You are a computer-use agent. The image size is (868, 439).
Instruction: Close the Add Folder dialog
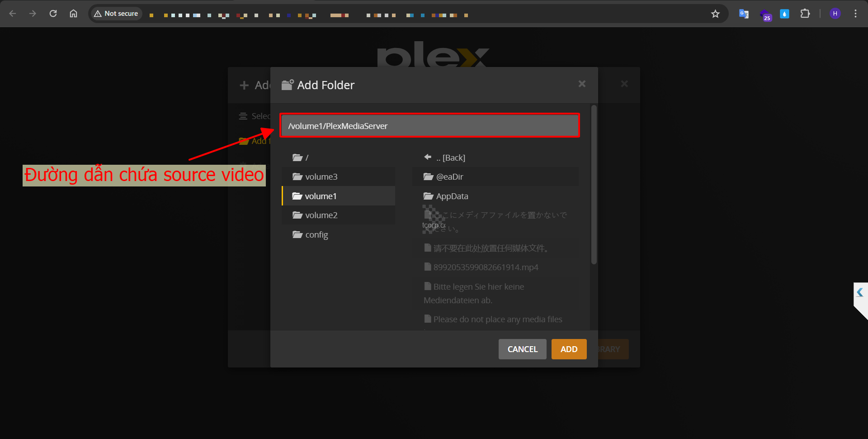582,84
